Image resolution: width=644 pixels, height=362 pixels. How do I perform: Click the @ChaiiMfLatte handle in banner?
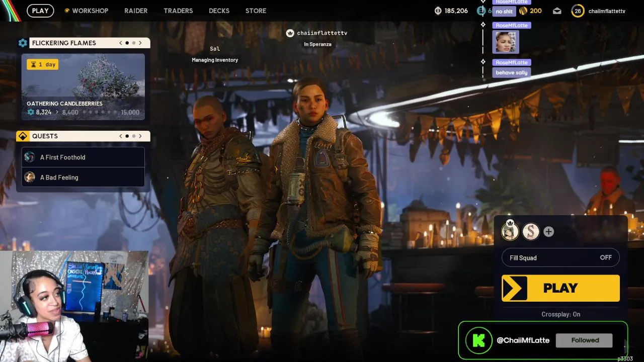point(523,340)
